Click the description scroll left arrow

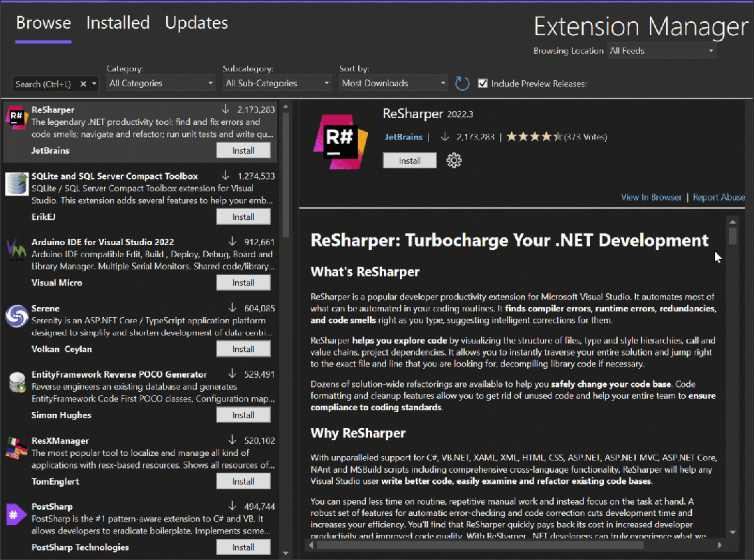pos(311,545)
